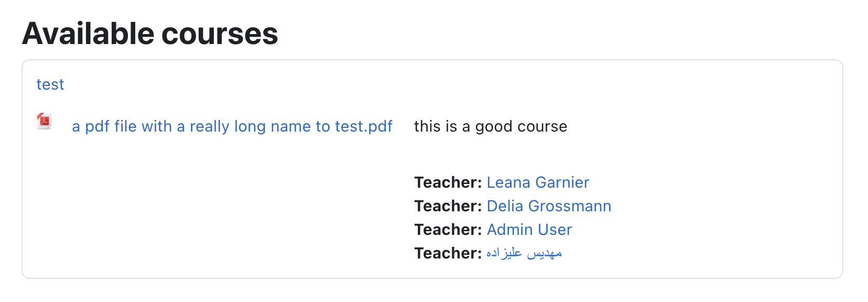Screen dimensions: 868x302
Task: Click Teacher label beside Admin User
Action: point(448,230)
